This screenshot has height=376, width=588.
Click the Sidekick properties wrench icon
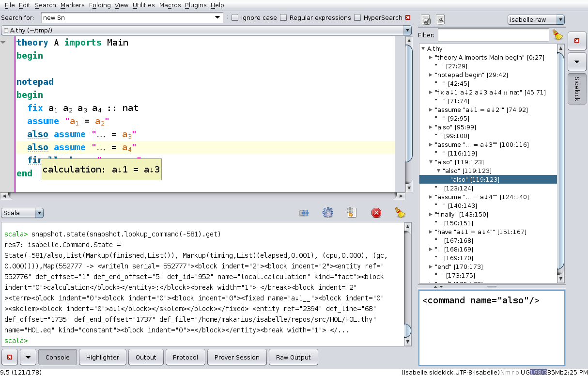(x=440, y=20)
